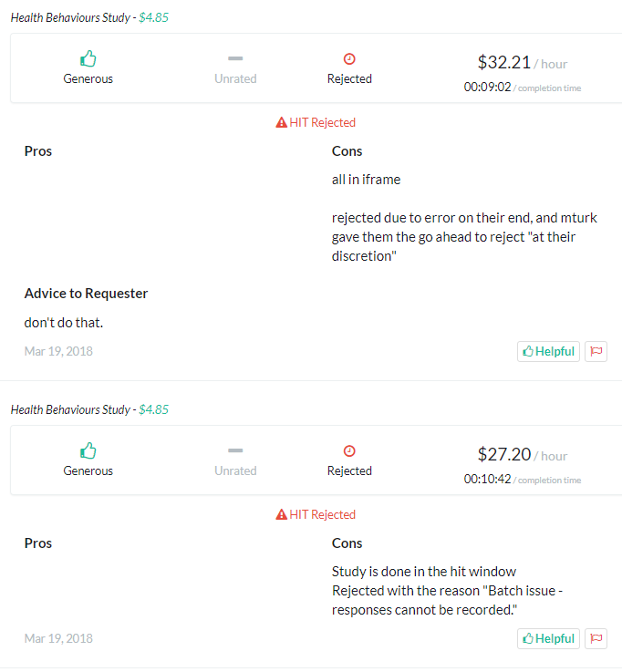Click the Advice to Requester heading
This screenshot has width=622, height=672.
click(86, 294)
